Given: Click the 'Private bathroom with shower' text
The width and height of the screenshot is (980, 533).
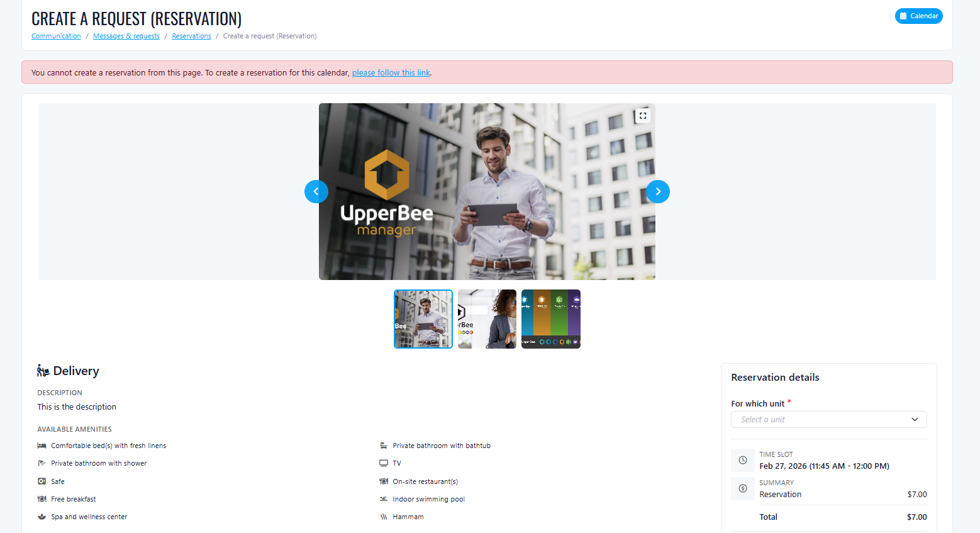Looking at the screenshot, I should [x=99, y=463].
